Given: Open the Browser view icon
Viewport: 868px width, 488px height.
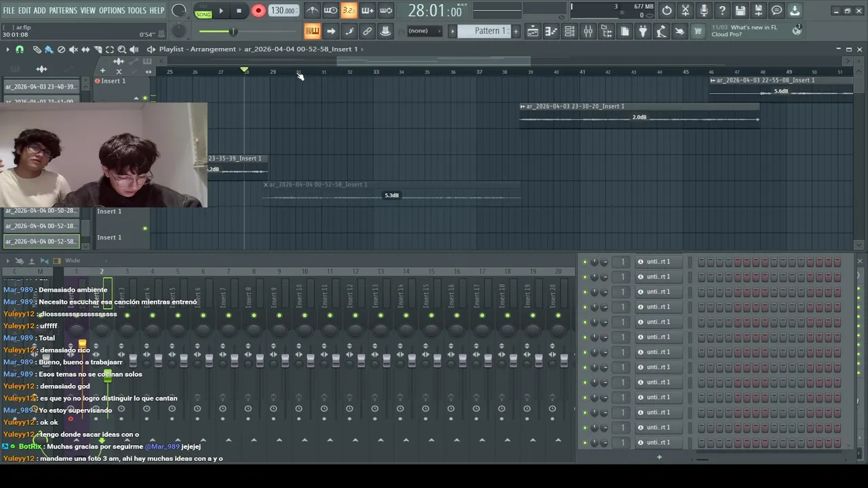Looking at the screenshot, I should coord(606,31).
